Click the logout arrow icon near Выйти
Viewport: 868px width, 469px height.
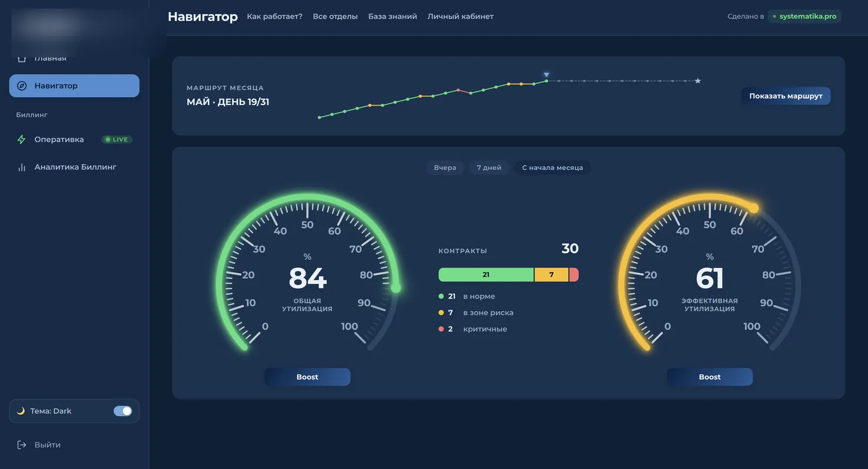22,445
